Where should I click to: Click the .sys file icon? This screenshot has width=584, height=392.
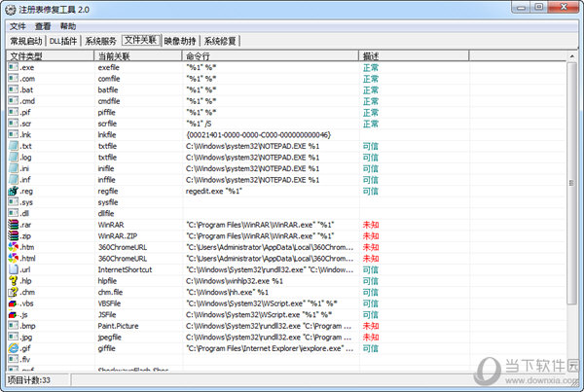point(14,201)
